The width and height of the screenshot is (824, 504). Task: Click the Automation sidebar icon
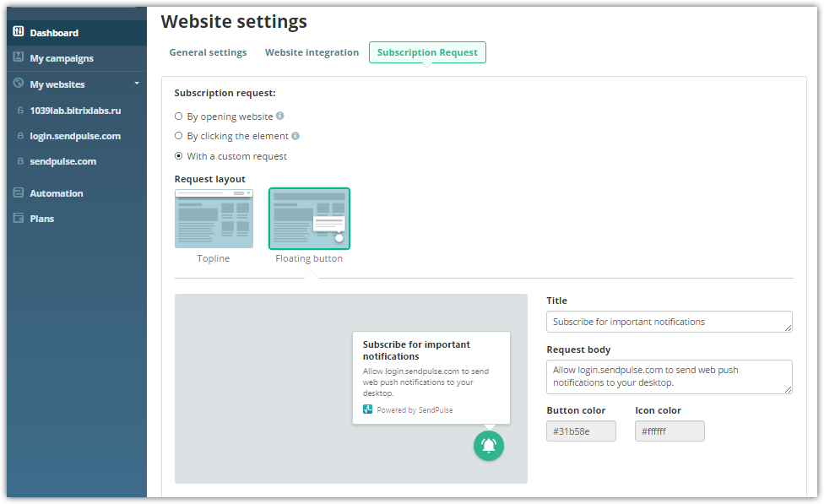coord(19,192)
